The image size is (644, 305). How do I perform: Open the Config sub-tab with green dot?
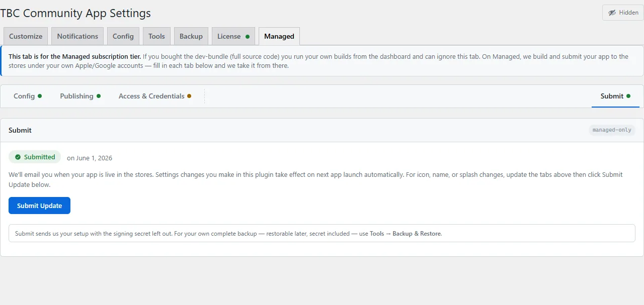(x=28, y=96)
